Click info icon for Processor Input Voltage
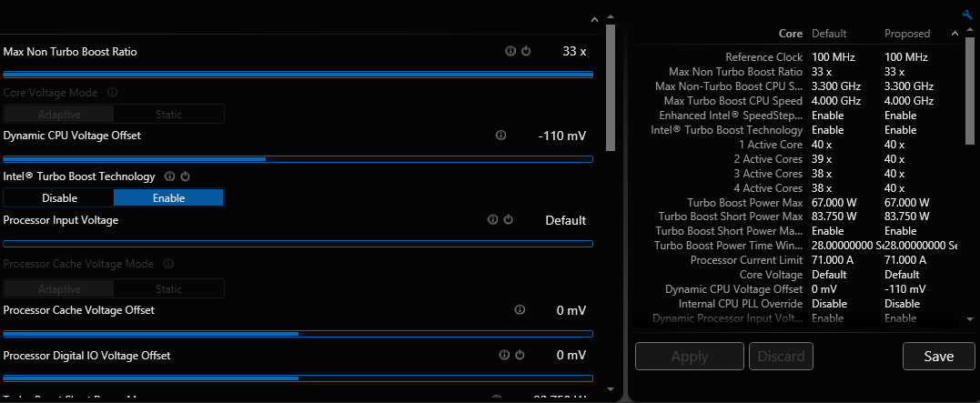980x403 pixels. (492, 219)
